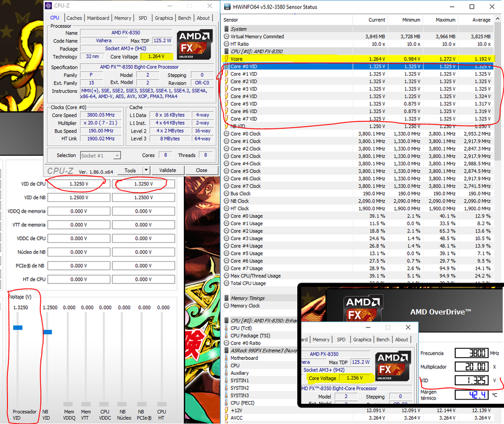Open the Socket #1 selection dropdown
Screen dimensions: 504x424
(x=100, y=156)
